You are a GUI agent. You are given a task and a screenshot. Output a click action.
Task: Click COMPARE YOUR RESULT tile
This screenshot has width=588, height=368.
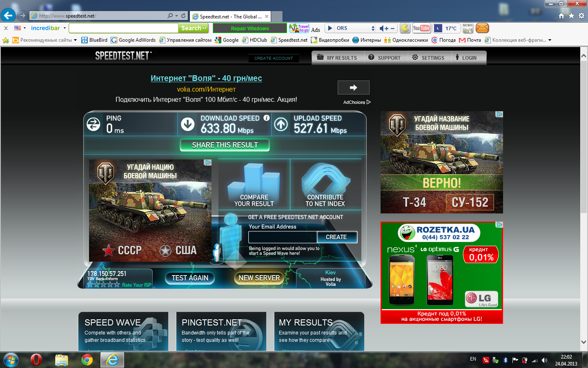coord(254,184)
